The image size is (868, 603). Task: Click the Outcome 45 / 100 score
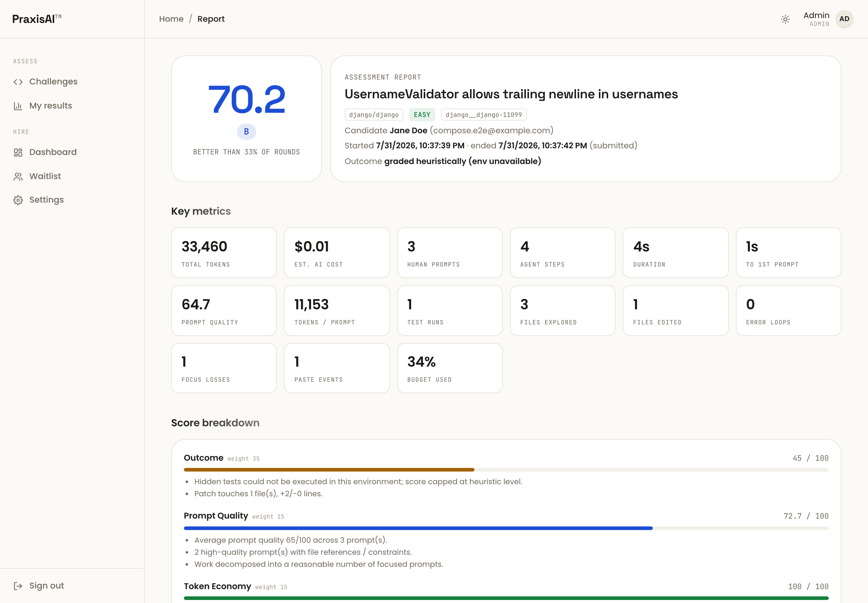point(810,458)
